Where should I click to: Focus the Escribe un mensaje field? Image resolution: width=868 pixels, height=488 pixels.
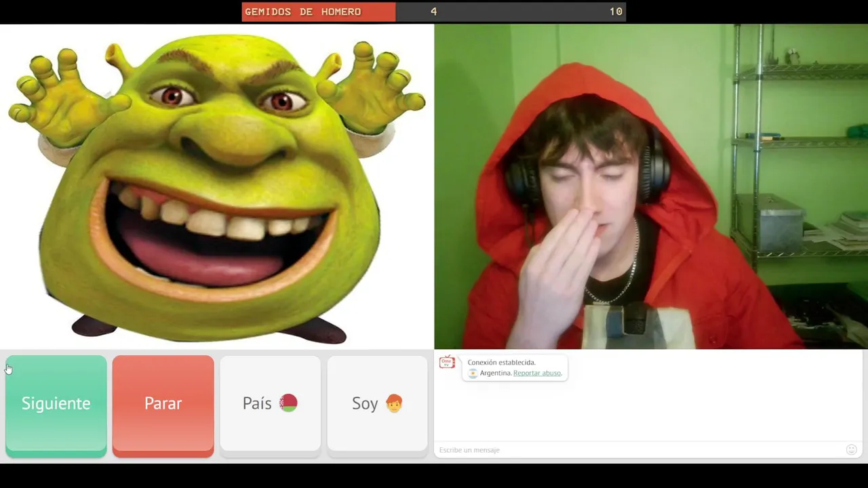[639, 450]
